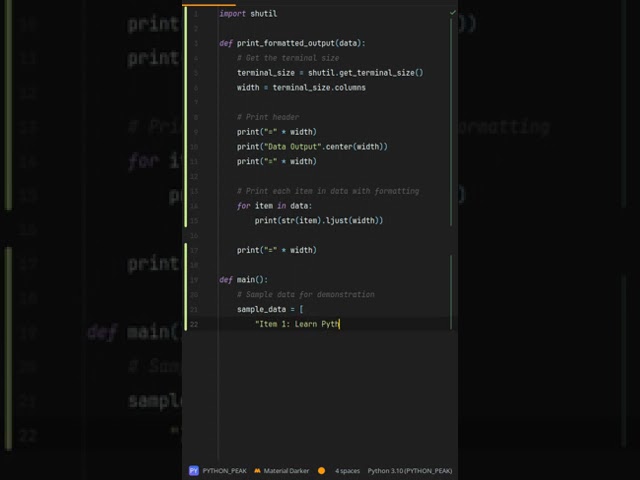Screen dimensions: 640x480
Task: Click the '# Print each item in data' comment
Action: click(328, 191)
